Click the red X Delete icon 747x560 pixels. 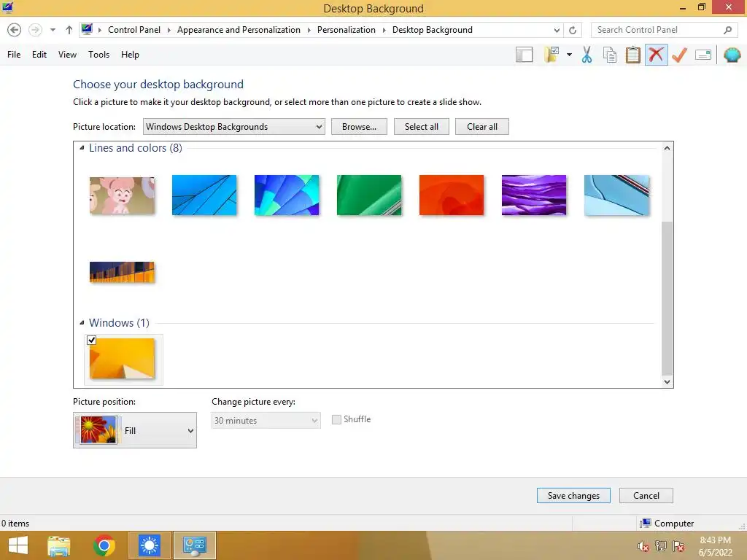click(656, 55)
